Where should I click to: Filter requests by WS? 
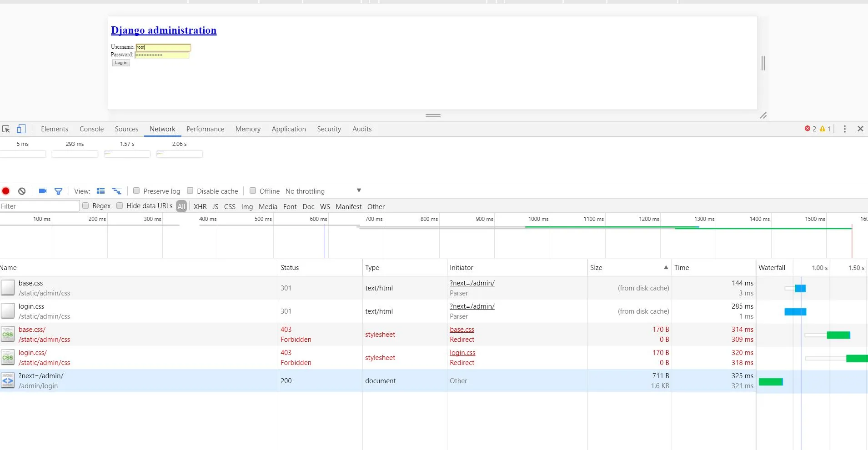(325, 206)
